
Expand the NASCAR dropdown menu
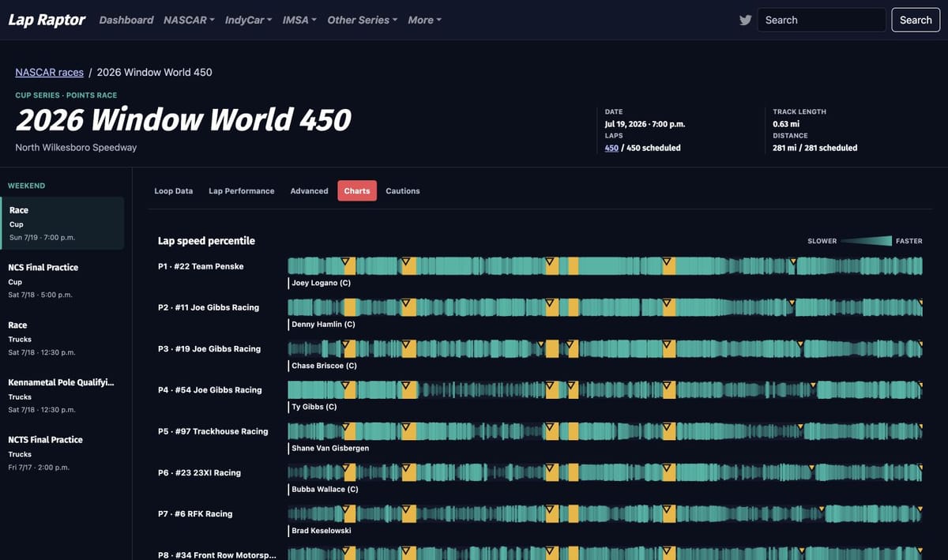pyautogui.click(x=189, y=20)
